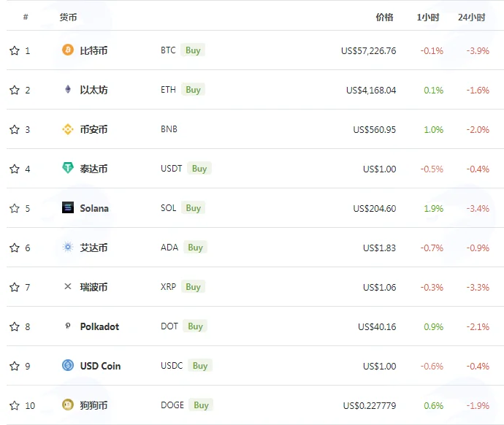Sort by the 24小时 column header
Viewport: 504px width, 425px height.
[472, 17]
